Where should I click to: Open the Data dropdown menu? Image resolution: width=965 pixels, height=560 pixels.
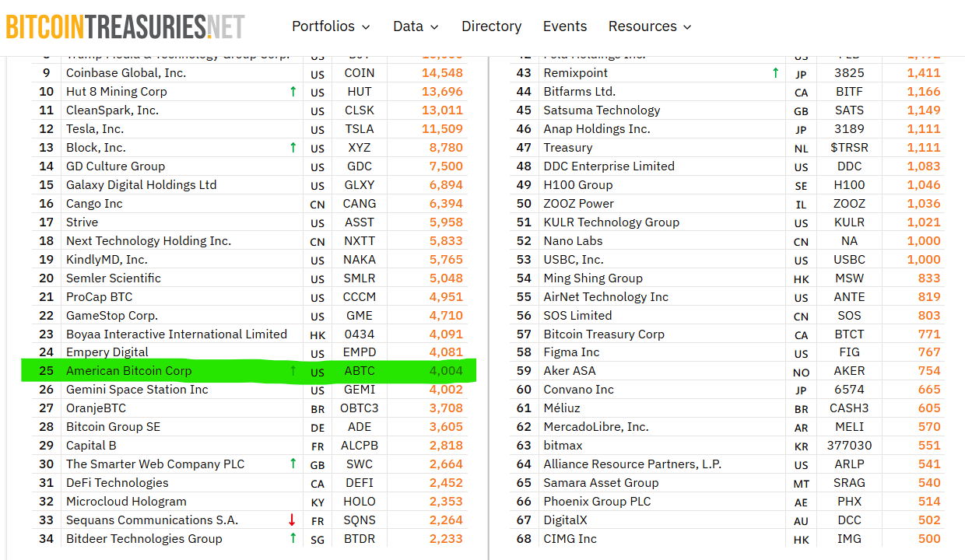pyautogui.click(x=416, y=26)
